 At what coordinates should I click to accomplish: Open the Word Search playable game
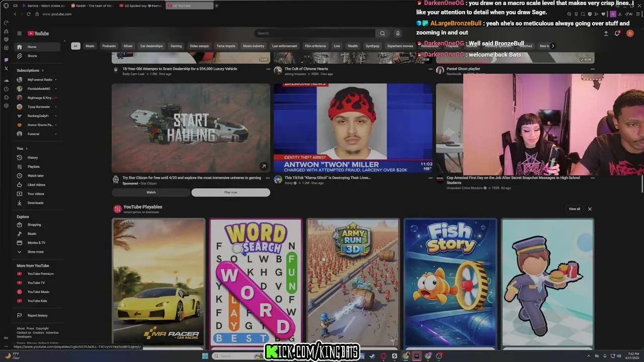[x=256, y=283]
